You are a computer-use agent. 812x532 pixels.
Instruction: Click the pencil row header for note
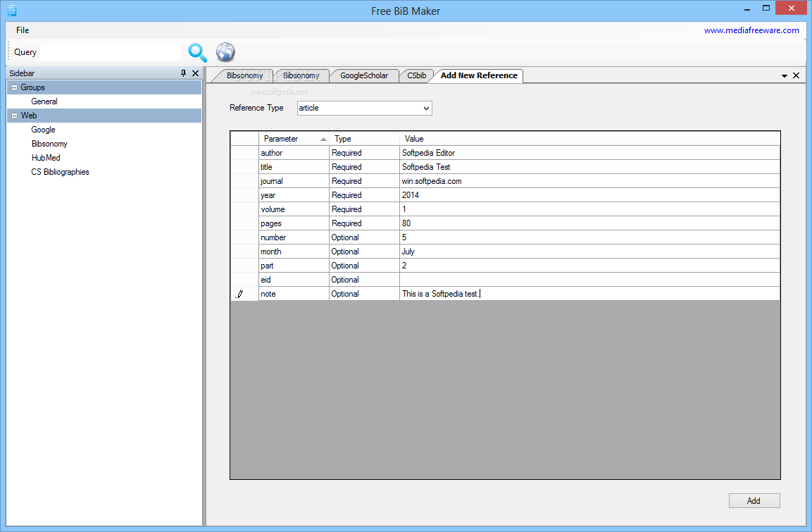point(244,294)
